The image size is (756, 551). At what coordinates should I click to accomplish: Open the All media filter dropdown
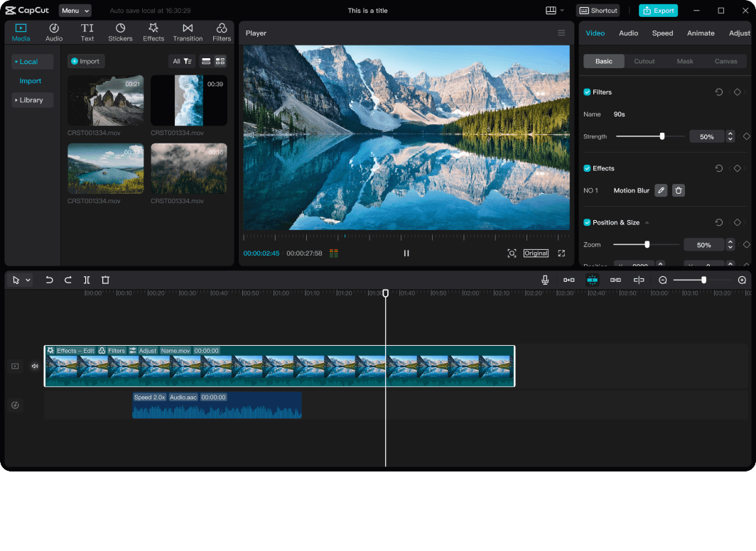(182, 61)
